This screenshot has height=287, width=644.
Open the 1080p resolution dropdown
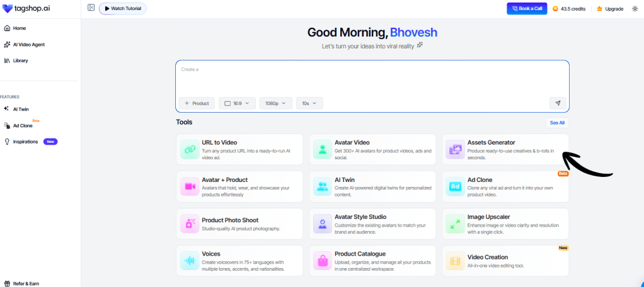click(275, 103)
